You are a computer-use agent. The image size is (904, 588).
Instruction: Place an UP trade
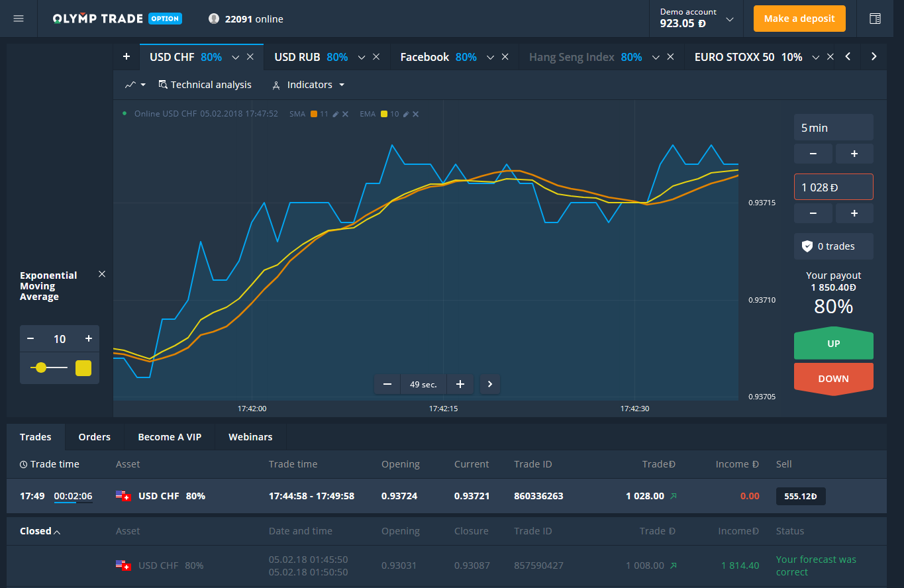tap(834, 344)
